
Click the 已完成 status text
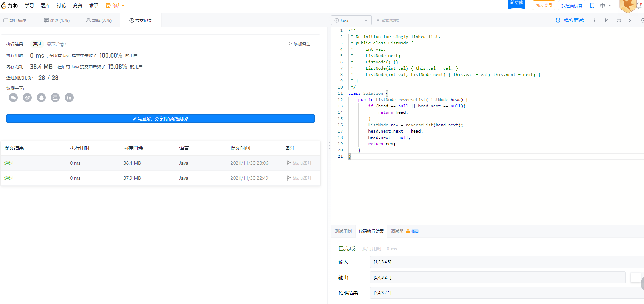pos(347,248)
